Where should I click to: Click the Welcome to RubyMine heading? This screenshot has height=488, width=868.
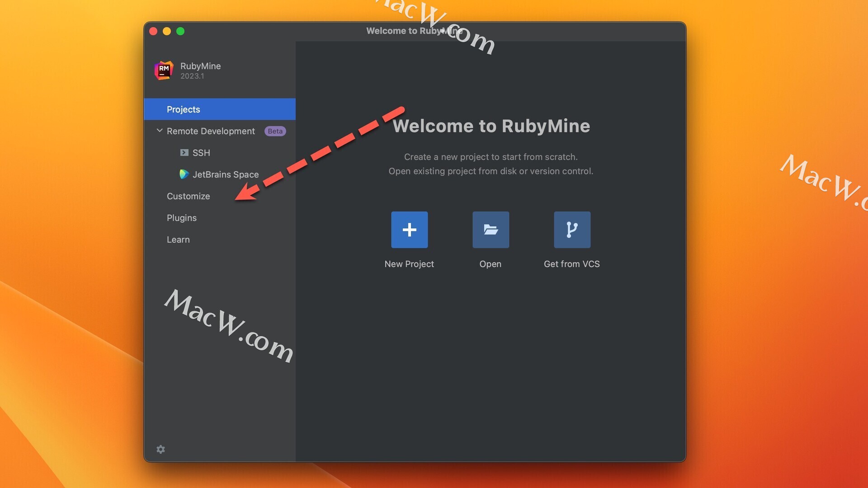tap(491, 126)
